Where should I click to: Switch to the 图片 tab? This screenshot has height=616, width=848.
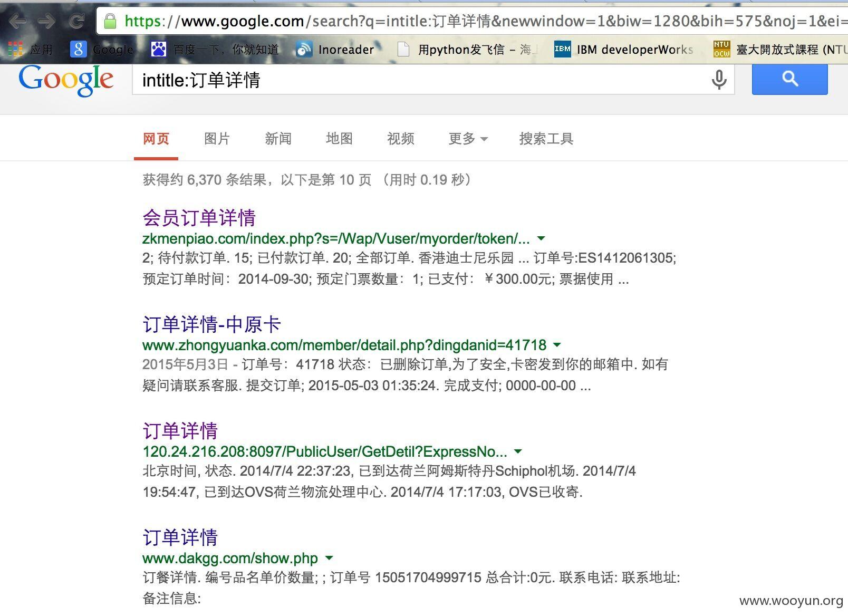coord(217,139)
